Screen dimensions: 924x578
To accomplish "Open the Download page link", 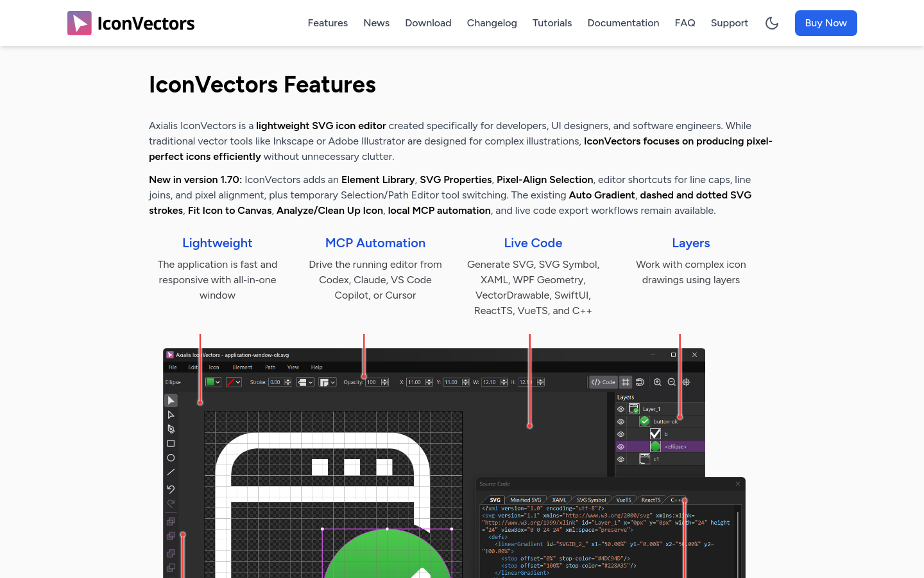I will coord(428,23).
